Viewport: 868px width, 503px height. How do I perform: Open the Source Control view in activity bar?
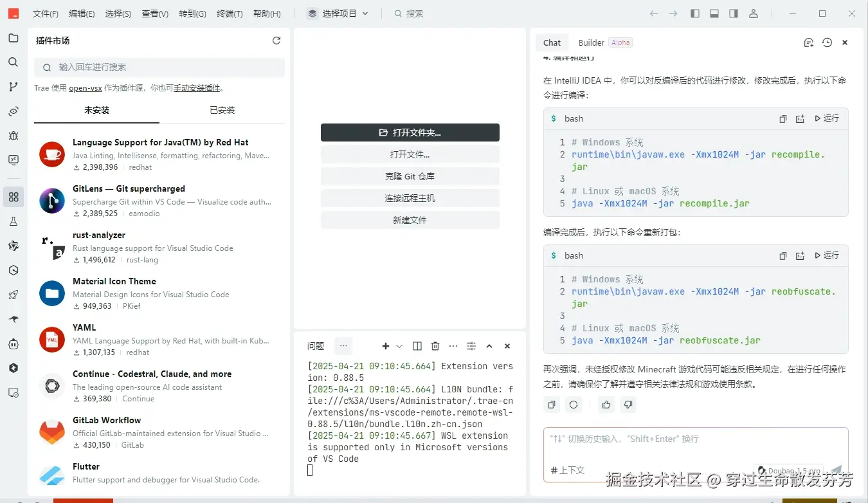click(x=14, y=86)
